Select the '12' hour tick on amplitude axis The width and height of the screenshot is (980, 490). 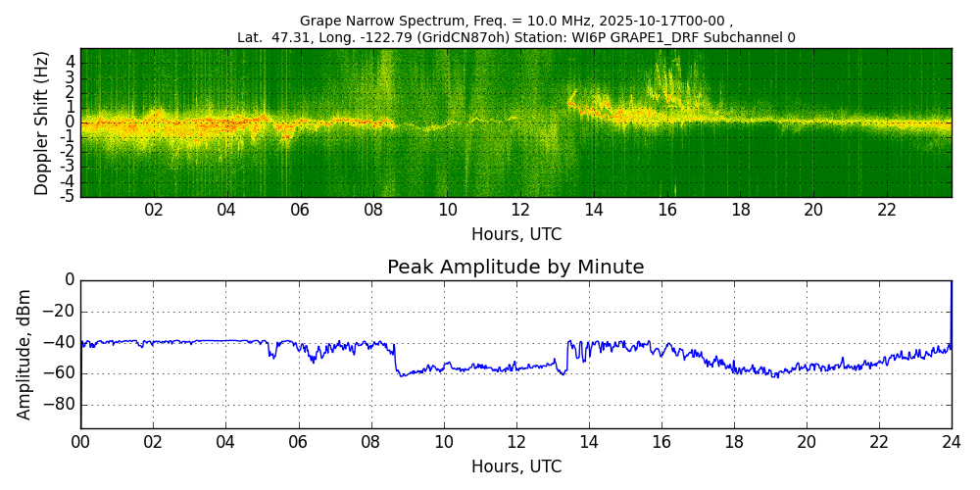515,443
